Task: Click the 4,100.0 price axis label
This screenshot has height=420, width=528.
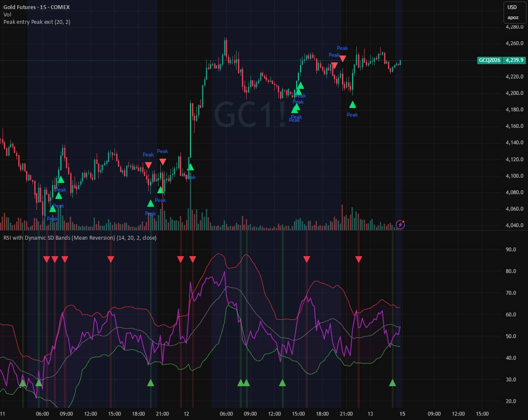Action: pyautogui.click(x=515, y=176)
